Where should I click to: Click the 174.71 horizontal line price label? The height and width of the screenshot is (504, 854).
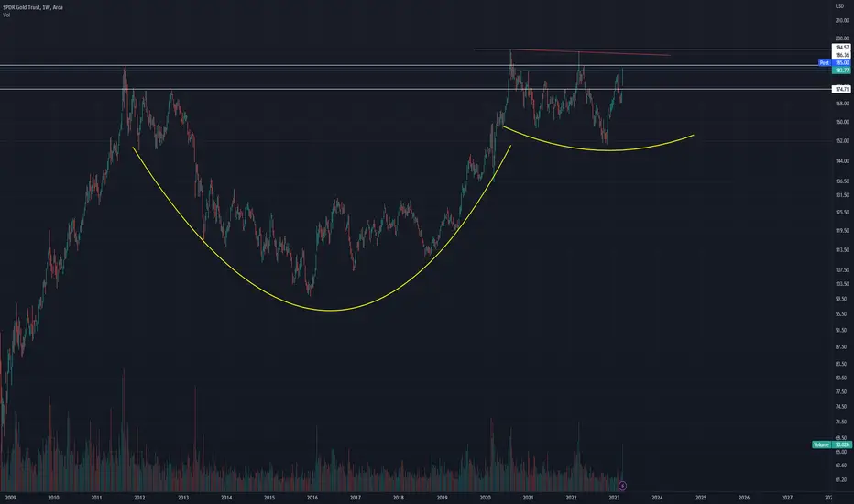tap(842, 89)
